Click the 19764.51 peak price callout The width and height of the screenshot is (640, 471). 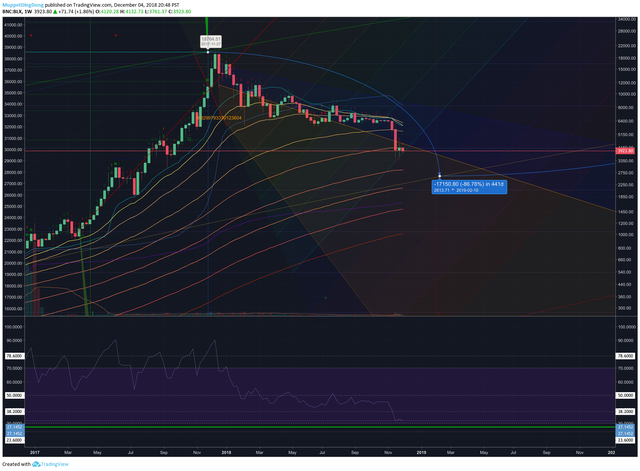(x=211, y=41)
